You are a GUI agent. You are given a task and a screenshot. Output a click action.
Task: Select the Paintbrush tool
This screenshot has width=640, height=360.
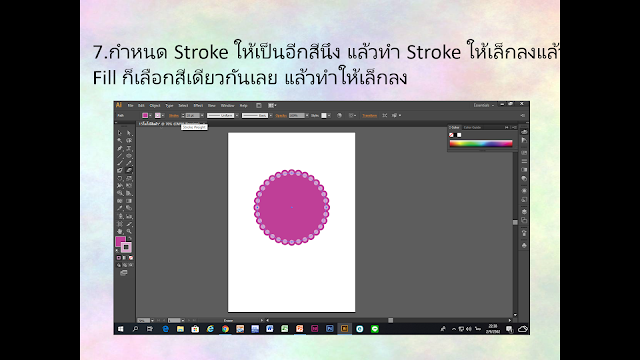120,162
